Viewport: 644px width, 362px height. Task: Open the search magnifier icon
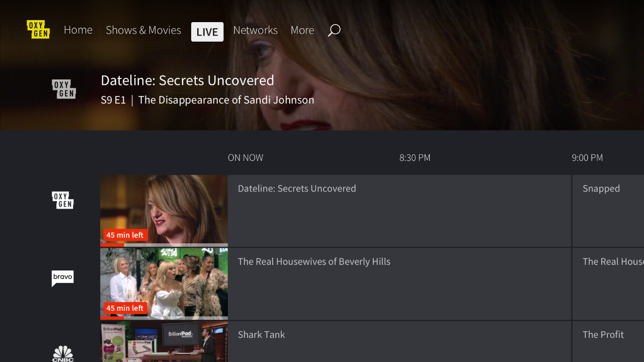point(334,30)
